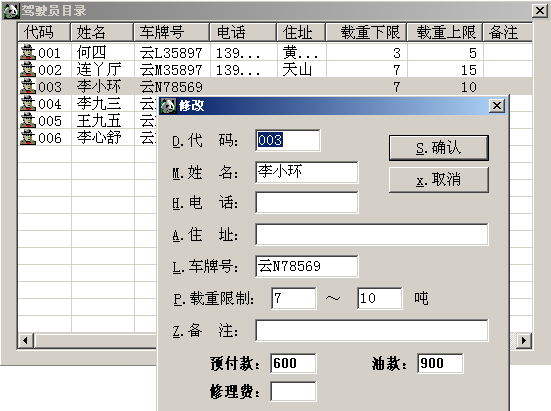Click the 备注 column header

(x=507, y=32)
